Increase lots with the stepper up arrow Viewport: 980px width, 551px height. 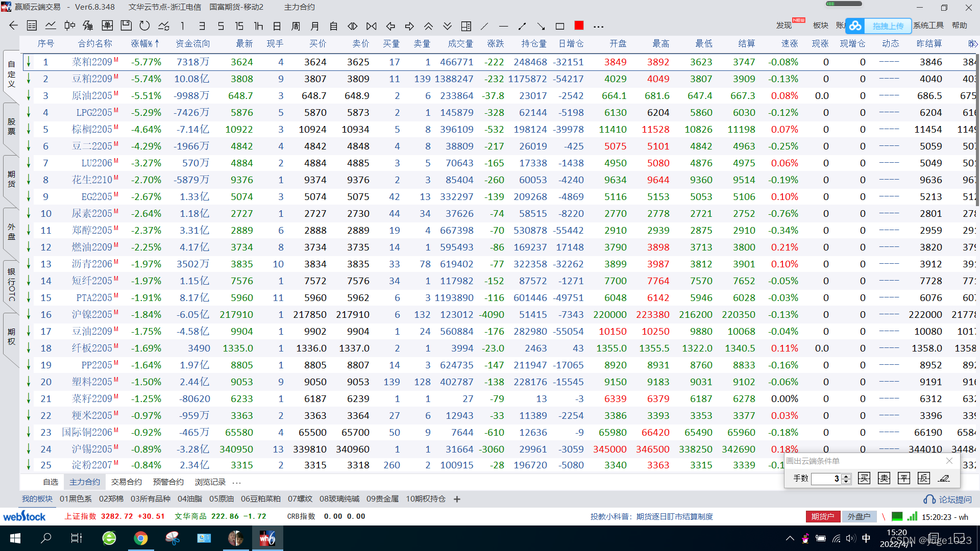tap(846, 476)
